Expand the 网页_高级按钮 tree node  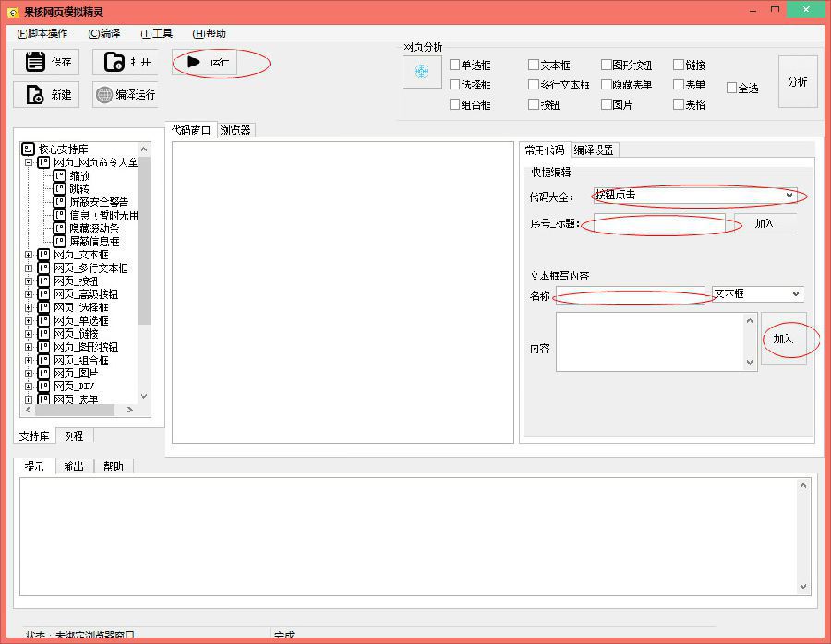tap(29, 294)
